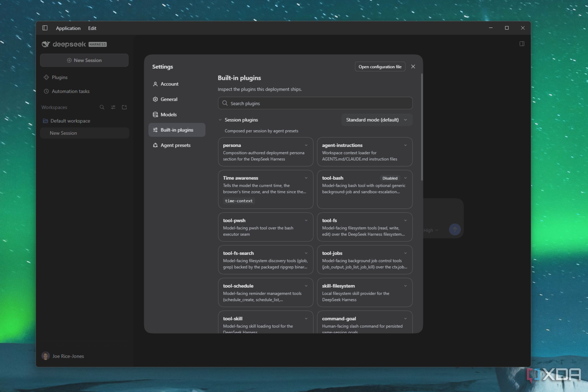The width and height of the screenshot is (588, 392).
Task: Expand the tool-pwsh plugin card
Action: (x=306, y=220)
